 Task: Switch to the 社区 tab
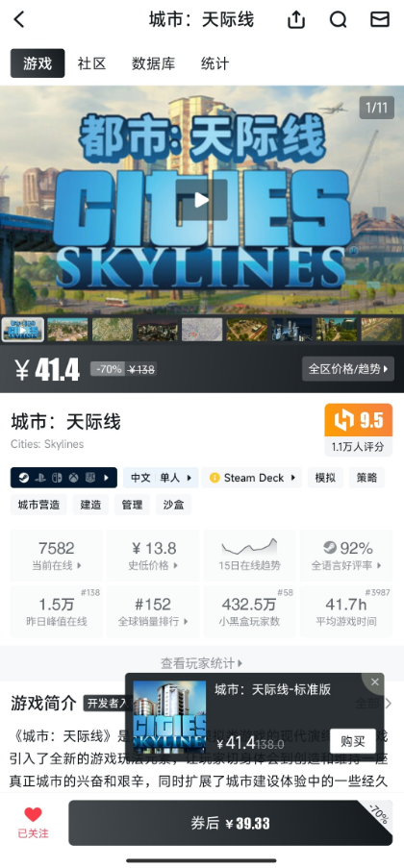(91, 63)
